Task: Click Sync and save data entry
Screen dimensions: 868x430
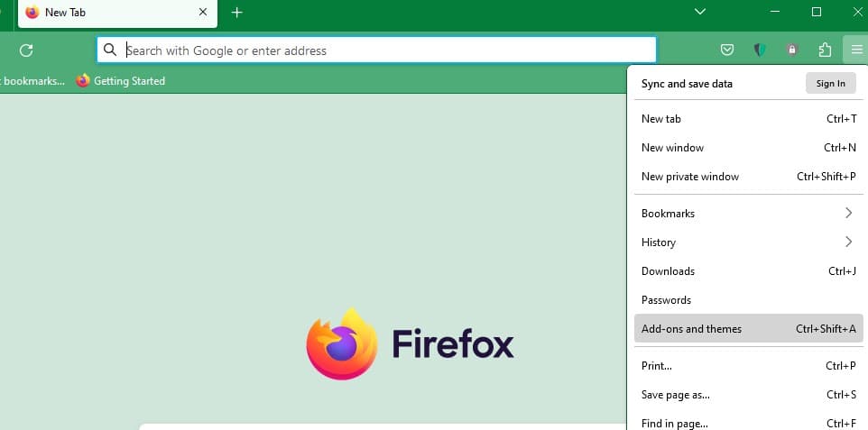Action: (687, 84)
